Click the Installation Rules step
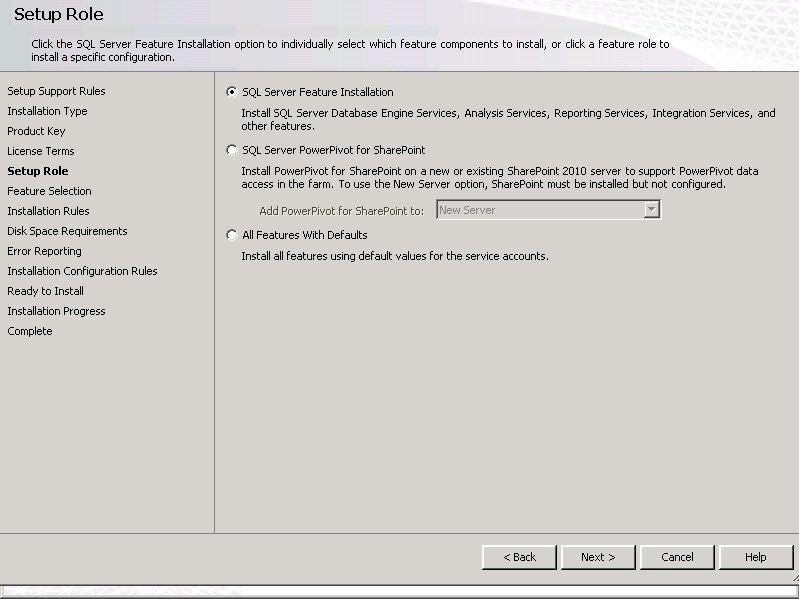This screenshot has height=599, width=799. (48, 211)
